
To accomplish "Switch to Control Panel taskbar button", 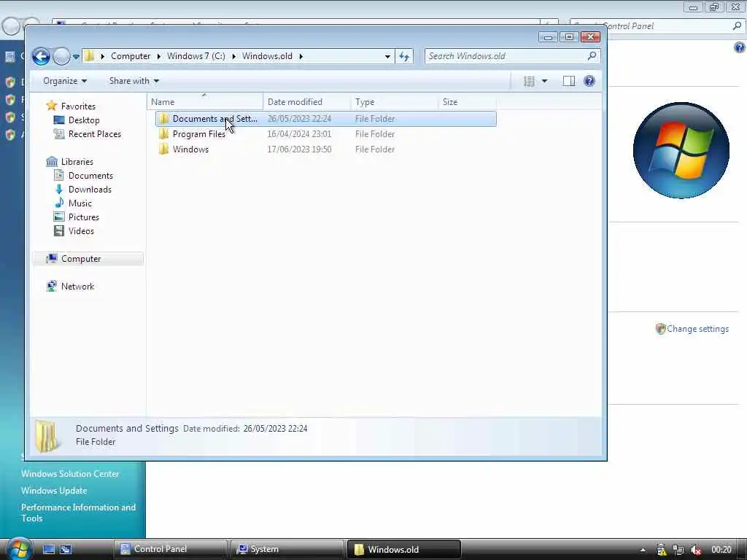I will pyautogui.click(x=169, y=549).
